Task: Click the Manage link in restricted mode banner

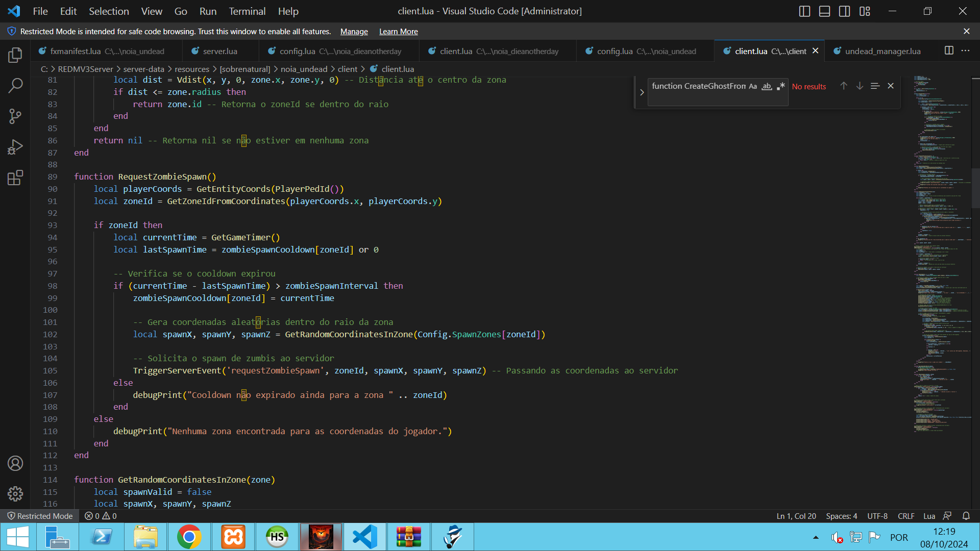Action: pyautogui.click(x=354, y=32)
